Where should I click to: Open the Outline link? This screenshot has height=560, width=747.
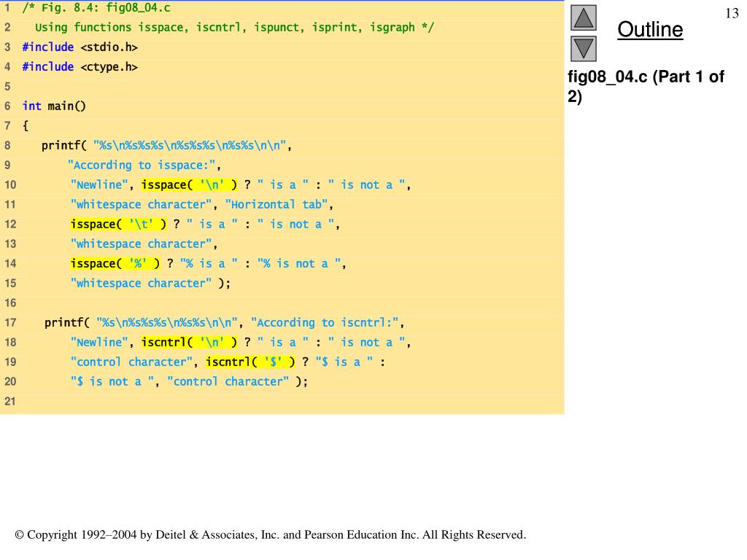[x=650, y=29]
